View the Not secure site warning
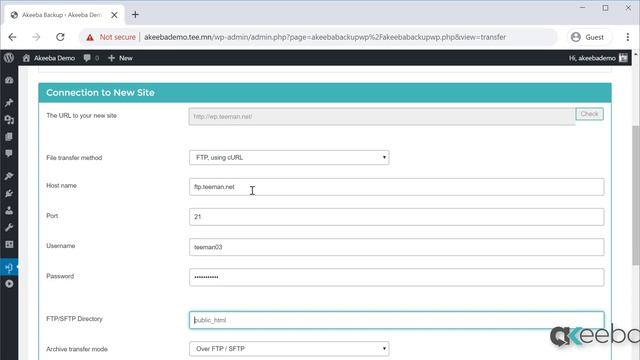Viewport: 640px width, 360px height. pos(111,37)
